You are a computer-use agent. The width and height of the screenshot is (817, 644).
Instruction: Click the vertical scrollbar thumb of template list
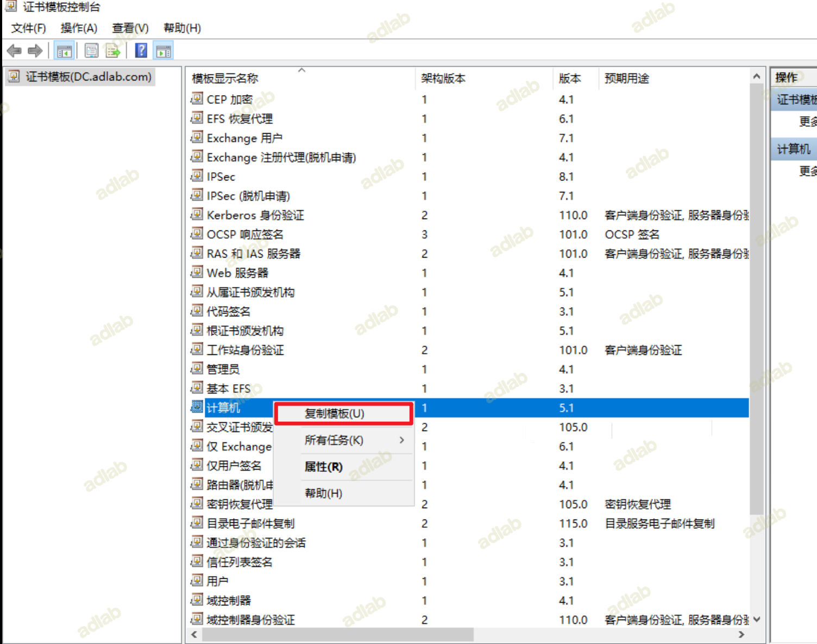[756, 299]
